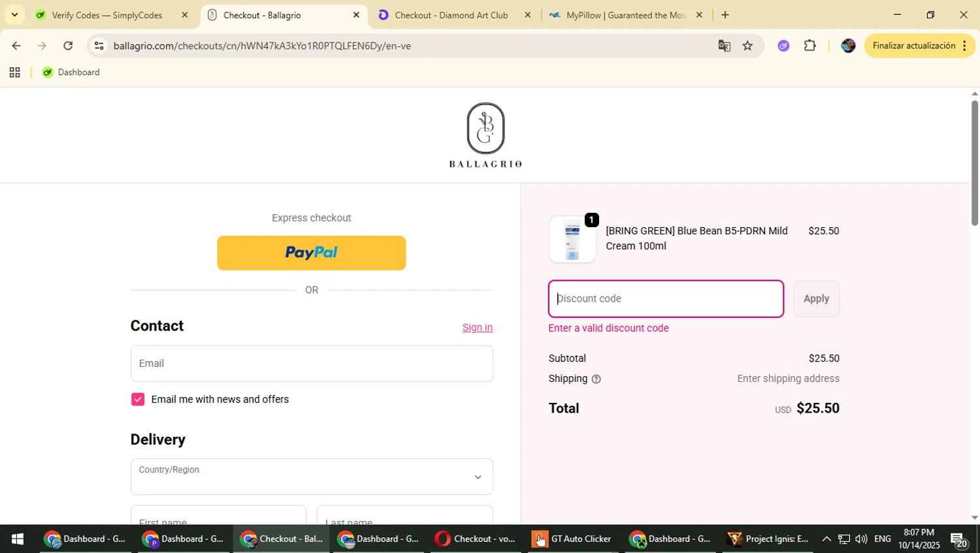The width and height of the screenshot is (980, 553).
Task: Click the Sign in link
Action: click(478, 328)
